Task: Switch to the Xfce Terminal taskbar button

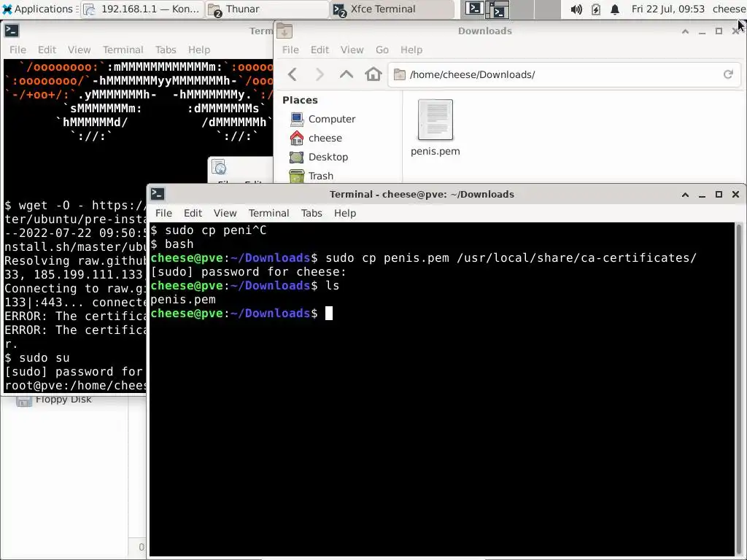Action: click(x=392, y=9)
